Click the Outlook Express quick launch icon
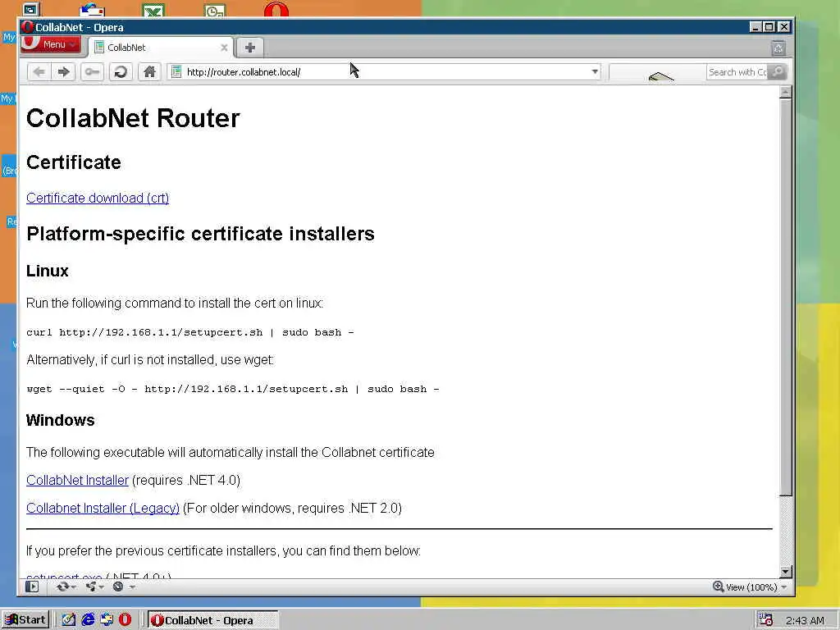The width and height of the screenshot is (840, 630). (x=107, y=620)
